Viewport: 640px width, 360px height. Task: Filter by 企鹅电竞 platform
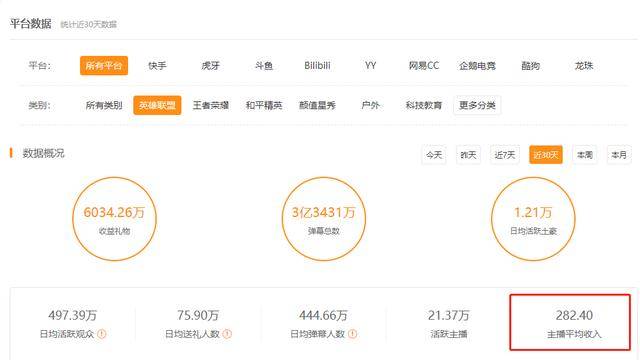[477, 66]
